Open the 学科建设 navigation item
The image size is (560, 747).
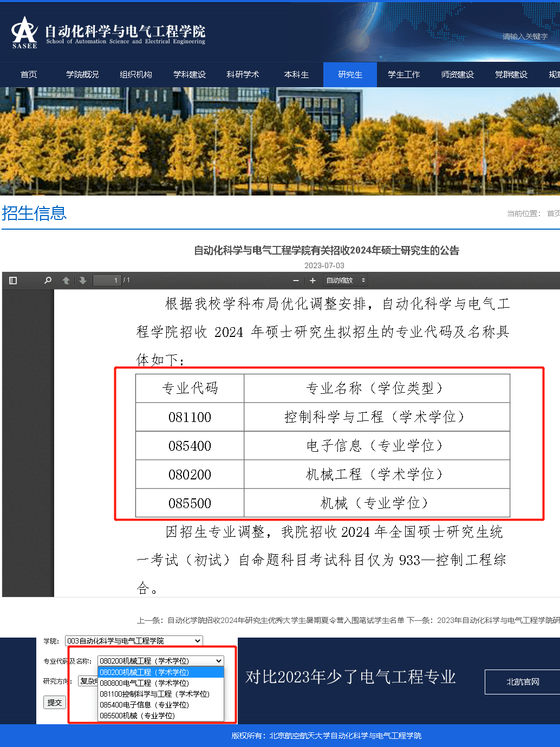point(190,75)
